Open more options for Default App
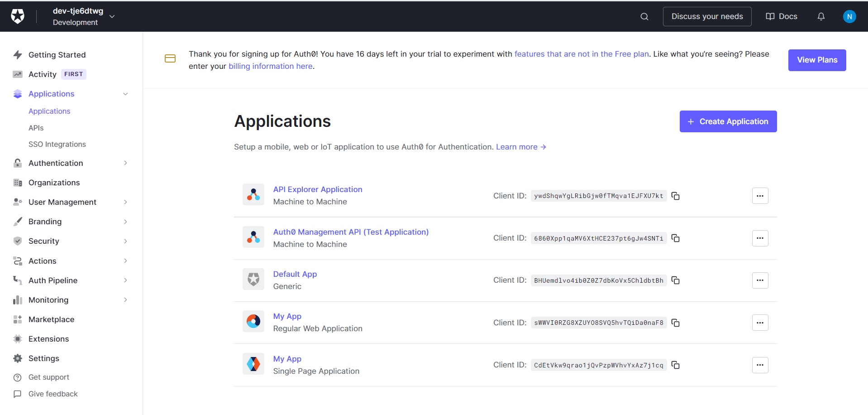Viewport: 868px width, 415px height. (x=760, y=280)
